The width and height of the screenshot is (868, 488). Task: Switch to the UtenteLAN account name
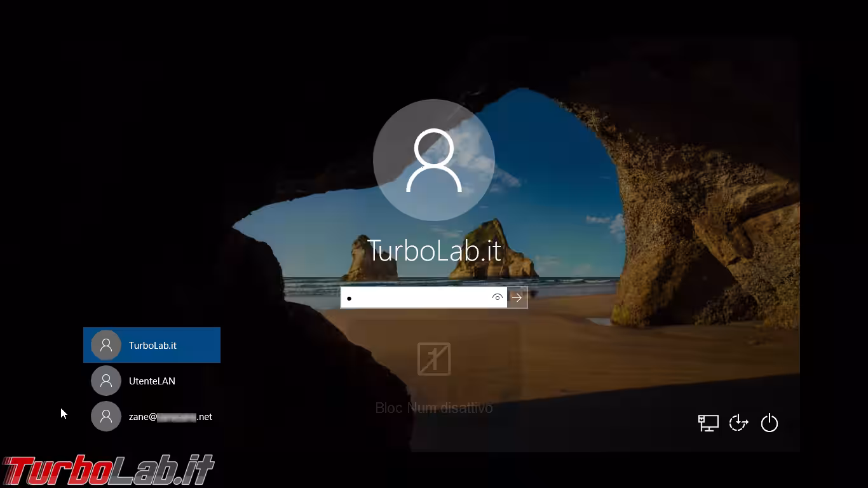[152, 381]
